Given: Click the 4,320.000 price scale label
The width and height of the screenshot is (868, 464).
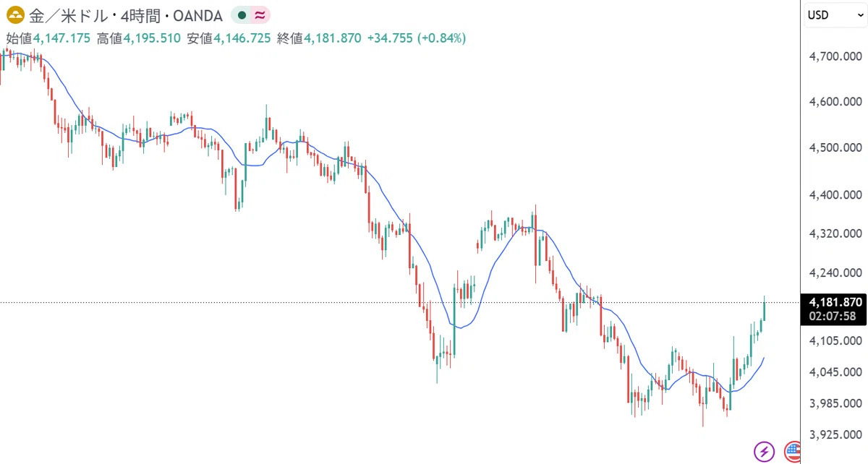Looking at the screenshot, I should [835, 233].
